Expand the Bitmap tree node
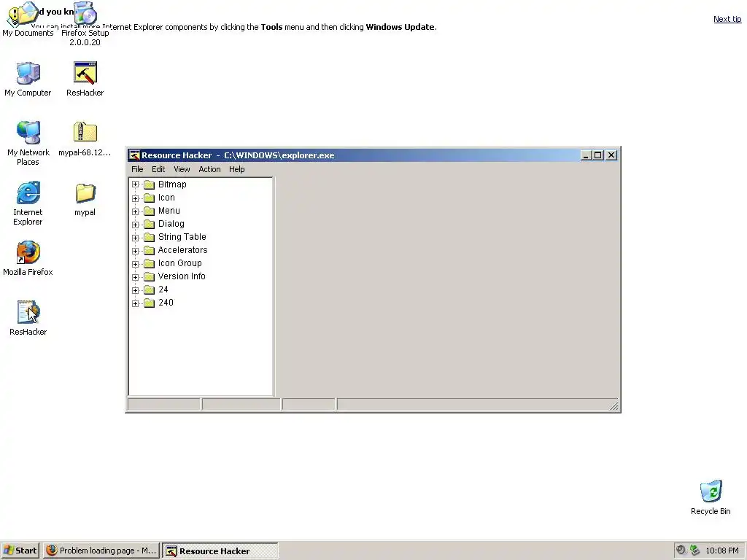Screen dimensions: 747x560 tap(135, 184)
